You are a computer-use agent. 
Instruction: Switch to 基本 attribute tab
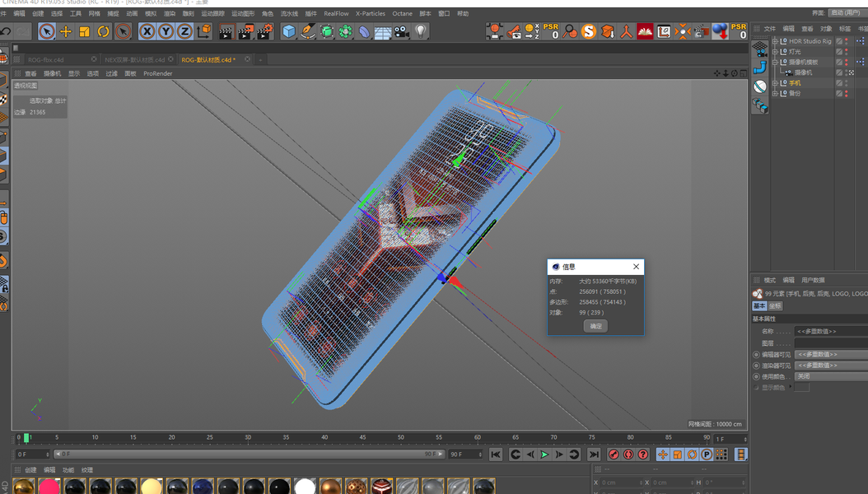(759, 306)
